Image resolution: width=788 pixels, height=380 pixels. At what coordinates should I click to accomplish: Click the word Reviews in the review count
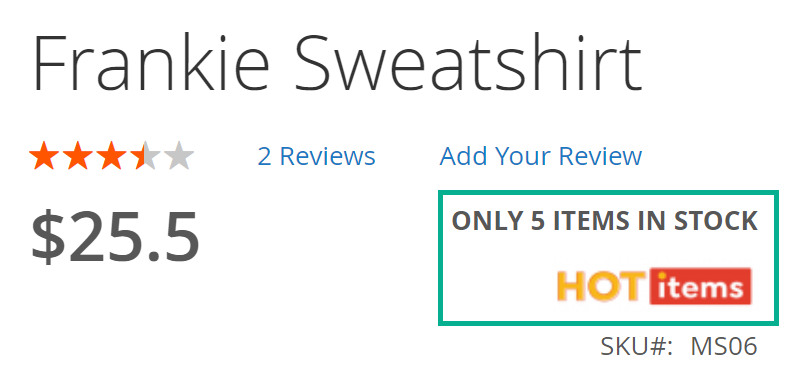(327, 156)
